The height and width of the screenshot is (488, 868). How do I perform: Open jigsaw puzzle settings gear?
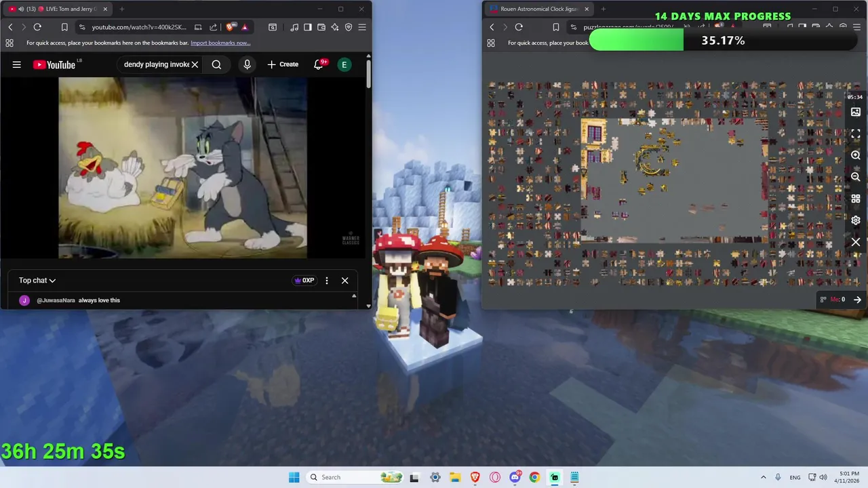pyautogui.click(x=856, y=220)
